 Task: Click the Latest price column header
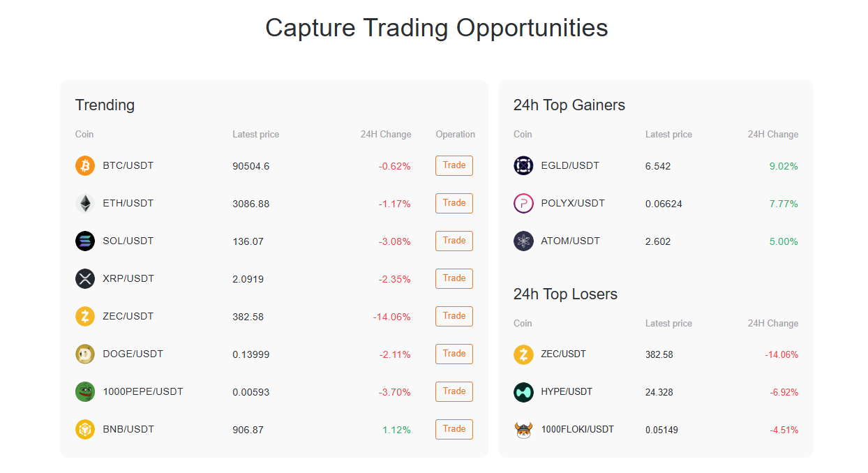click(255, 134)
